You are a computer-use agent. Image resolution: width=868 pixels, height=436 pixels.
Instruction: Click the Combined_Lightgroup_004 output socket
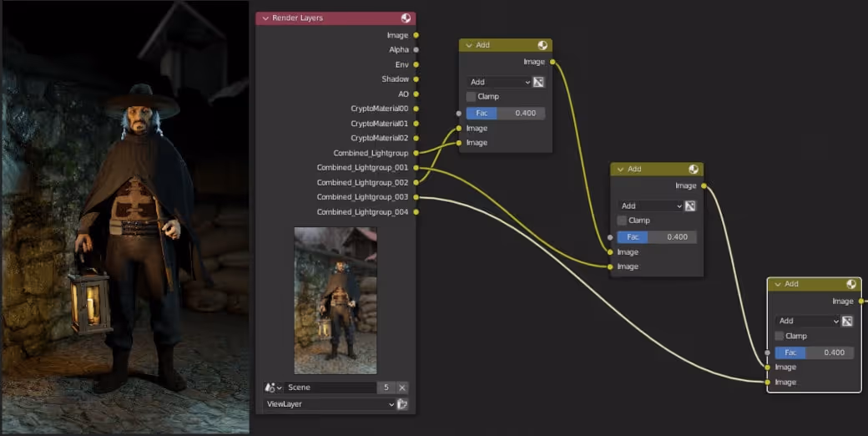[x=416, y=211]
